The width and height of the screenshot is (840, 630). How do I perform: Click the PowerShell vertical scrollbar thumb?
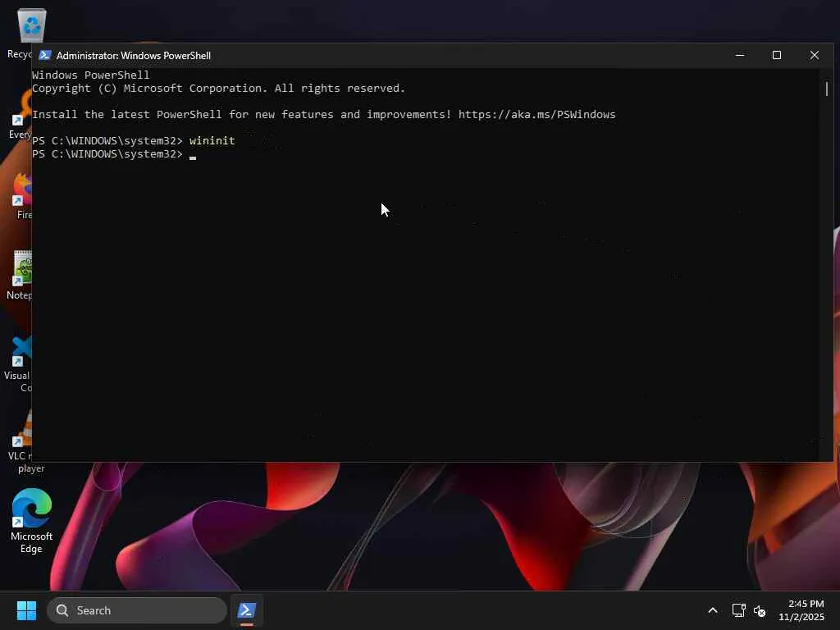[x=827, y=89]
